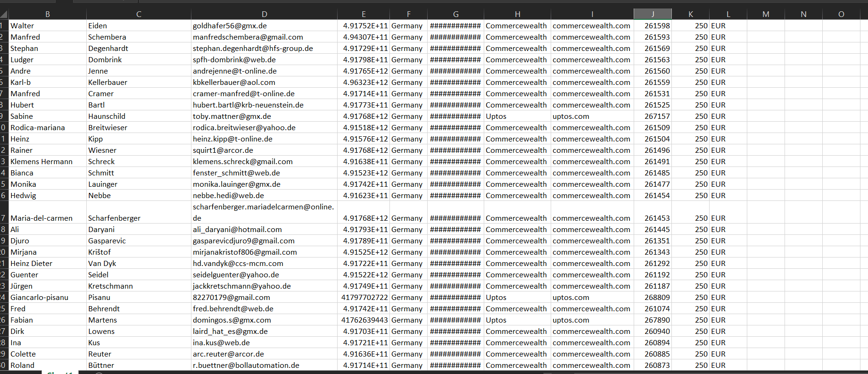Select email 'stephan.degenhardt@hfs-group.de'

264,48
